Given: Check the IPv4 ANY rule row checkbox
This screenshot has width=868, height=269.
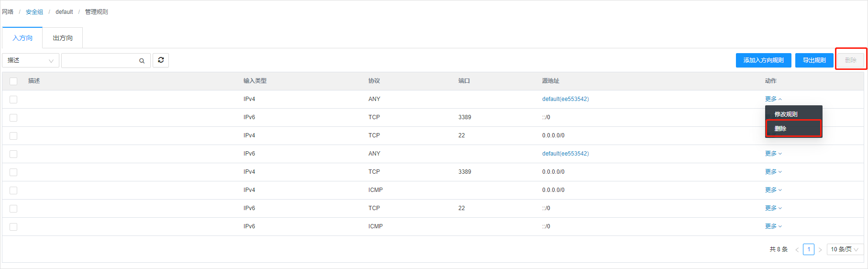Looking at the screenshot, I should coord(13,100).
